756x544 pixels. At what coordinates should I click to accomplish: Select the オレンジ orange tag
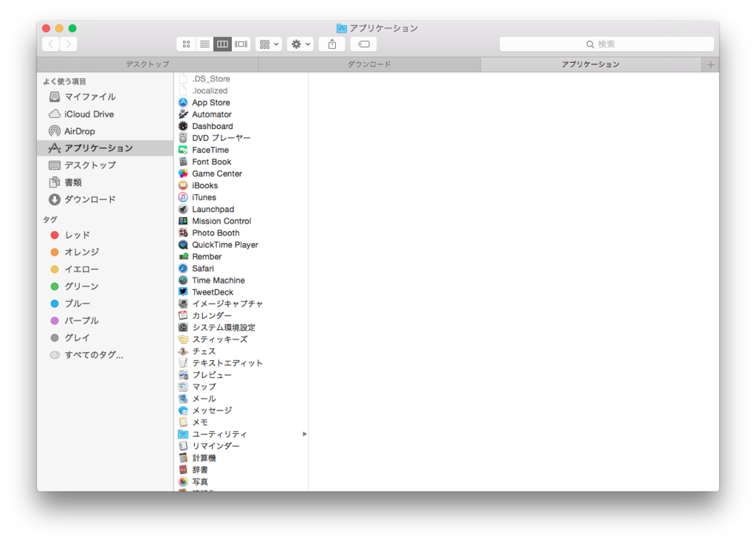105,252
